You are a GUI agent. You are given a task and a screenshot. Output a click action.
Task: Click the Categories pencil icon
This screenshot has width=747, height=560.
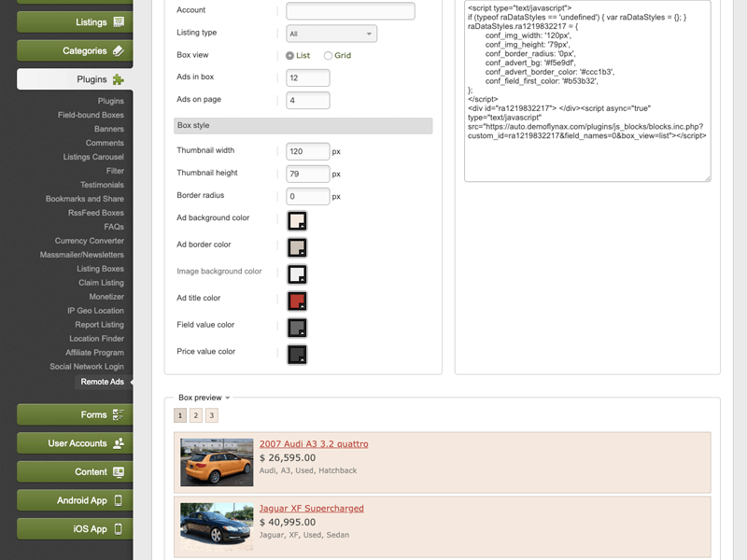pos(119,50)
